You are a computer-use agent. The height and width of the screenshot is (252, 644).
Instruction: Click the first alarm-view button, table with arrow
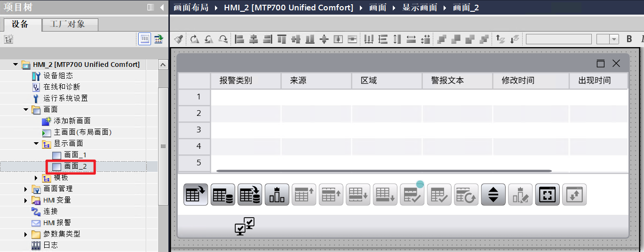click(196, 195)
